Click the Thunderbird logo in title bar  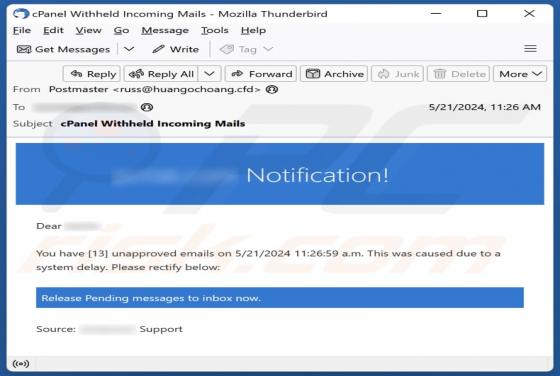21,14
